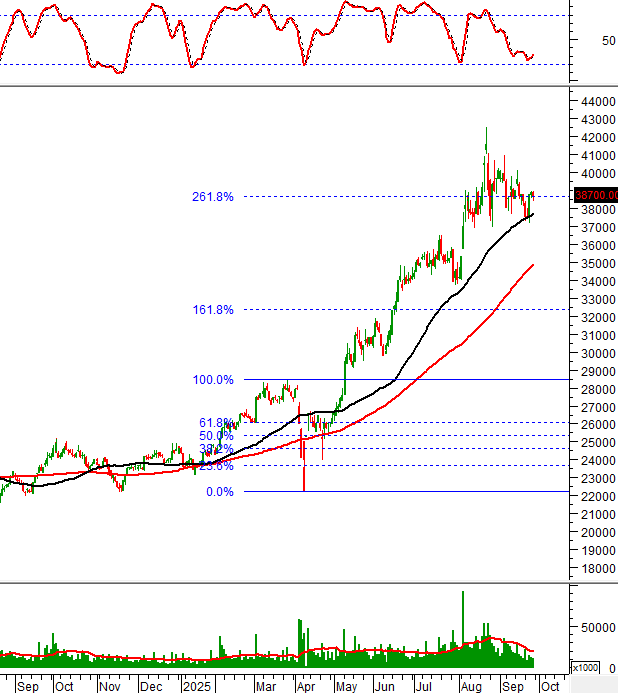
Task: Click the current price tag 38700.00
Action: [596, 196]
